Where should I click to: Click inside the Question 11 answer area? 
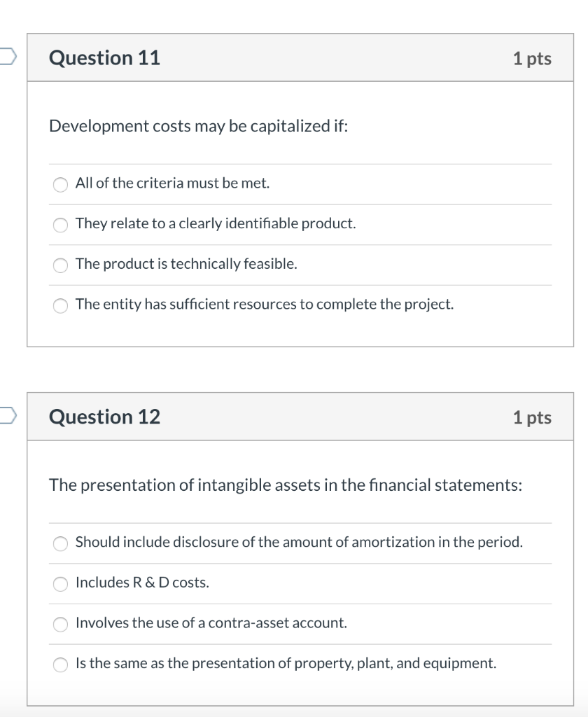[x=294, y=245]
